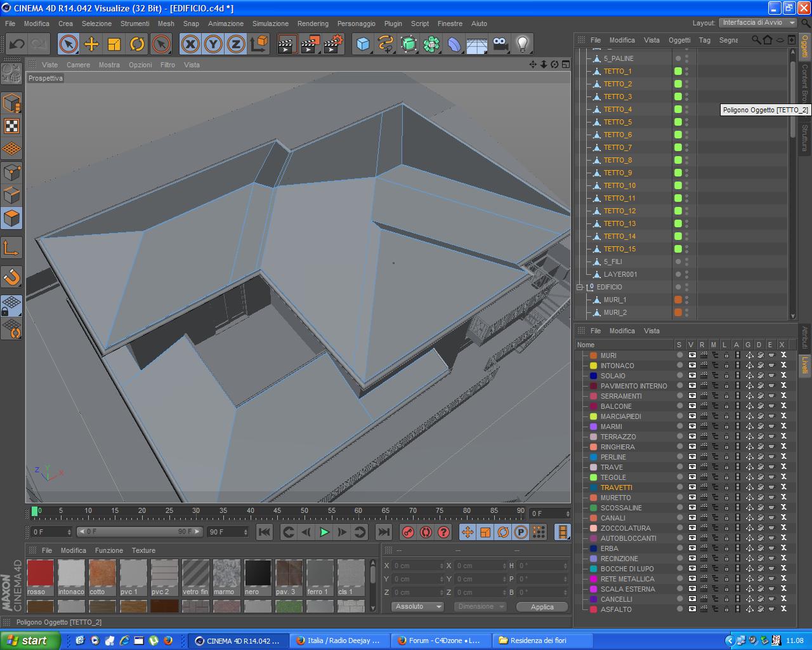Open the Windows start menu
This screenshot has height=650, width=812.
(x=30, y=640)
